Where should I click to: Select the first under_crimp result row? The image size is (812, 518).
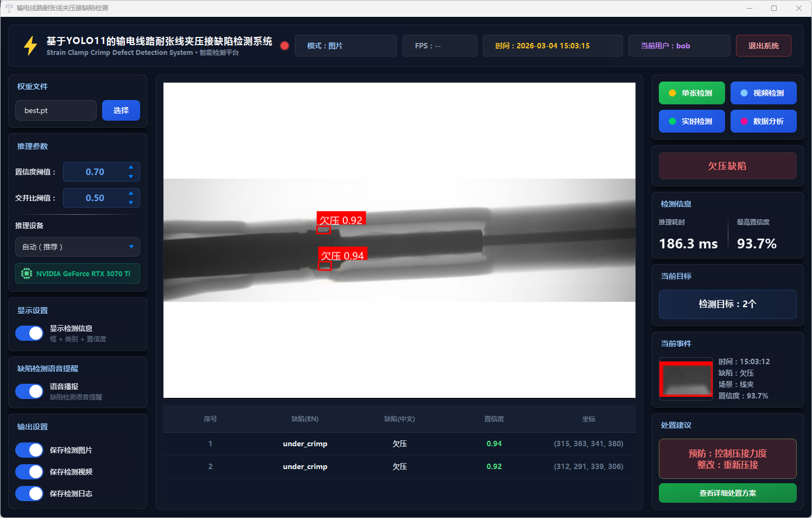[399, 444]
